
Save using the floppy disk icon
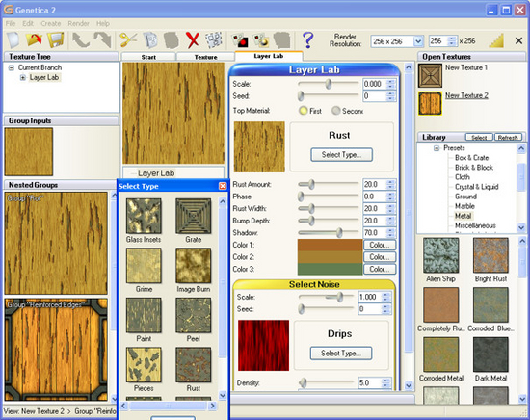(x=56, y=40)
